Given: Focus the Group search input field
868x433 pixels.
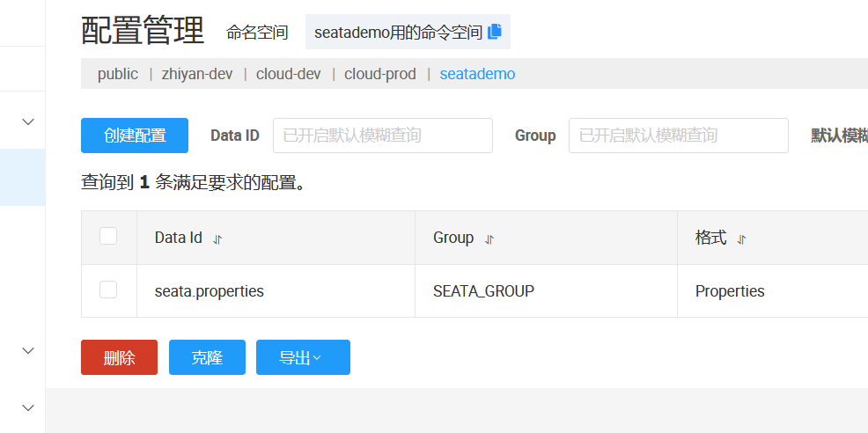Looking at the screenshot, I should coord(678,136).
